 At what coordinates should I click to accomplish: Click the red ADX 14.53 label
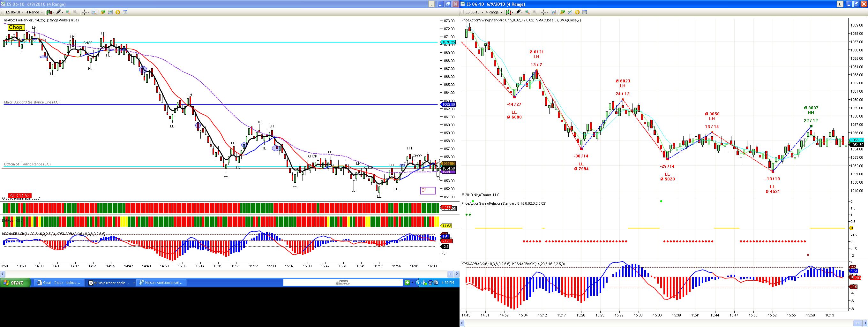(19, 195)
